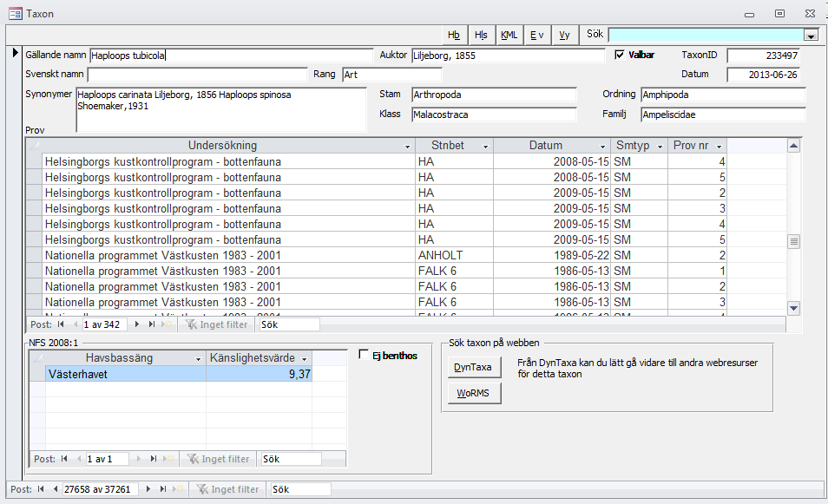Click the Sök box in NFS 2008:1 navigator
The width and height of the screenshot is (828, 504).
(291, 459)
